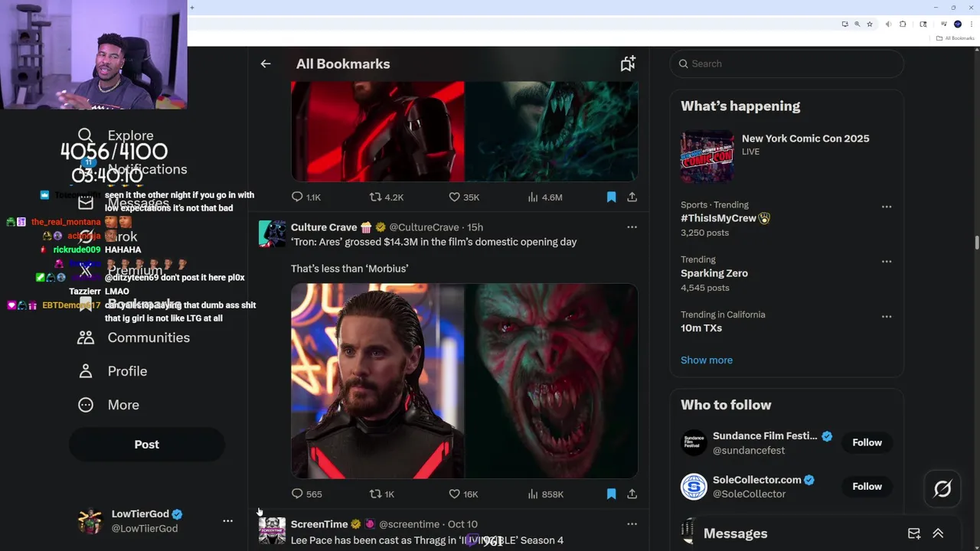Image resolution: width=980 pixels, height=551 pixels.
Task: Open Sparking Zero trending topic
Action: [x=714, y=273]
